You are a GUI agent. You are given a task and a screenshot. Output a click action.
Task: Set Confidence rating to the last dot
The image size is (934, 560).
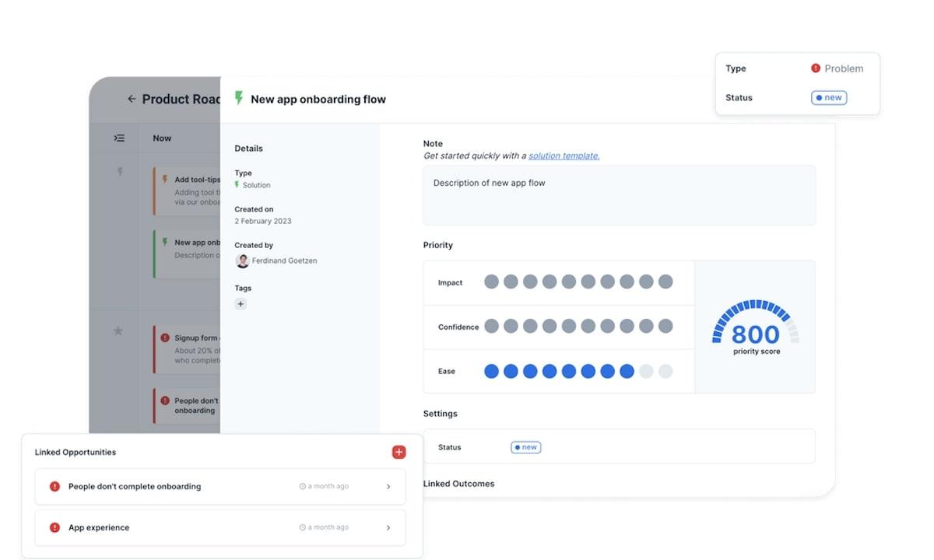(665, 327)
